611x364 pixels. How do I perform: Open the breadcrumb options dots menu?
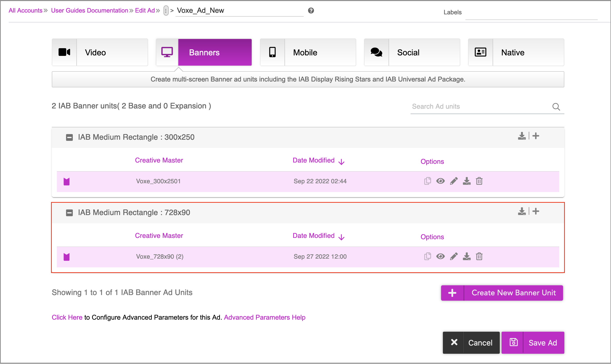point(166,11)
